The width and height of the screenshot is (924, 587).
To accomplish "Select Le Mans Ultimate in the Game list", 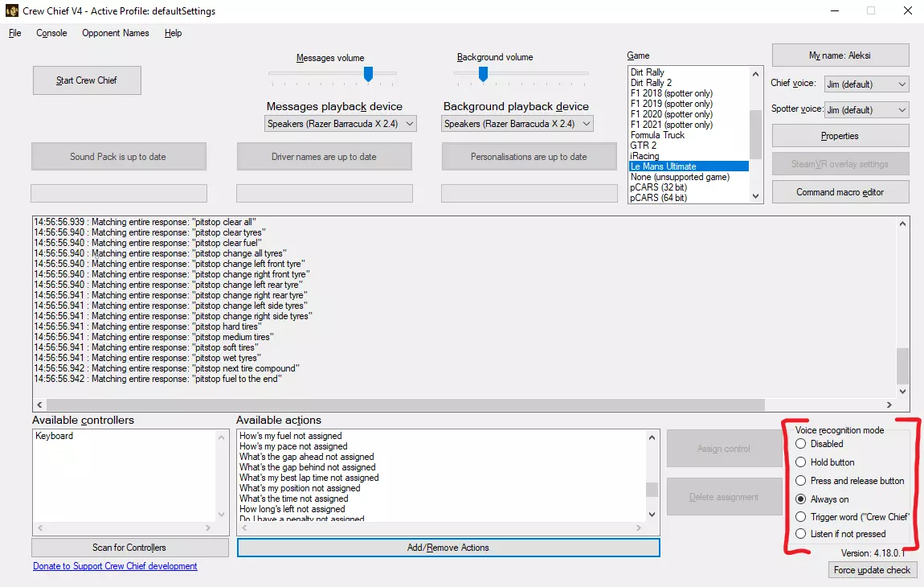I will [x=689, y=166].
